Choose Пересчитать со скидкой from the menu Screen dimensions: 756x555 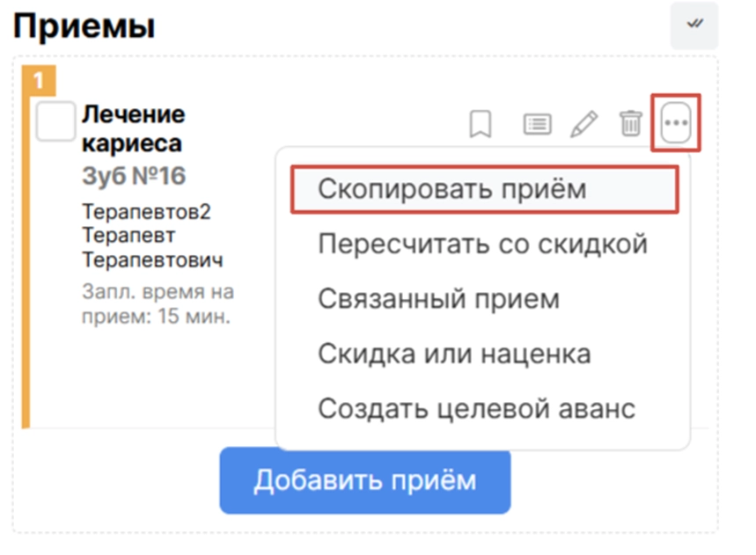click(x=482, y=244)
